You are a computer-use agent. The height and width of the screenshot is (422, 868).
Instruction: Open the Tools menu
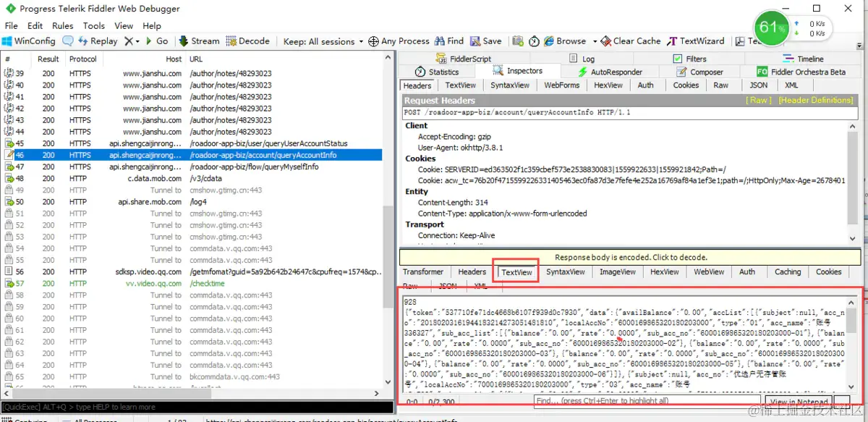pyautogui.click(x=94, y=25)
